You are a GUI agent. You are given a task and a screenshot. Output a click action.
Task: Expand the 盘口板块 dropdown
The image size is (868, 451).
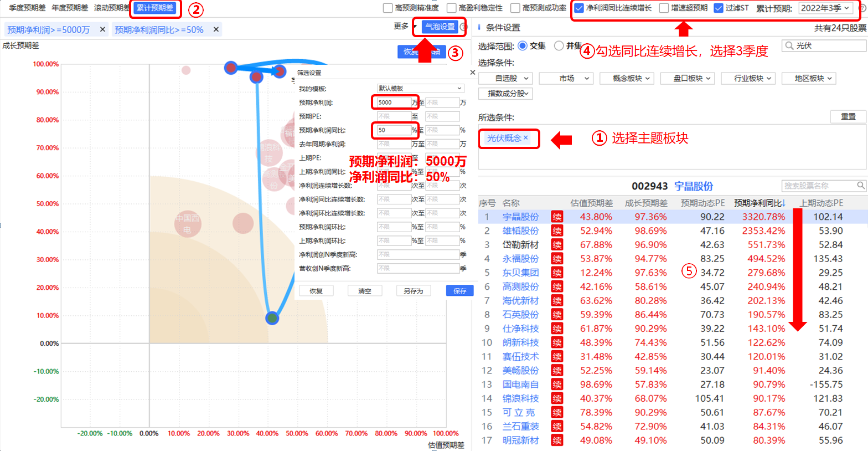[688, 78]
